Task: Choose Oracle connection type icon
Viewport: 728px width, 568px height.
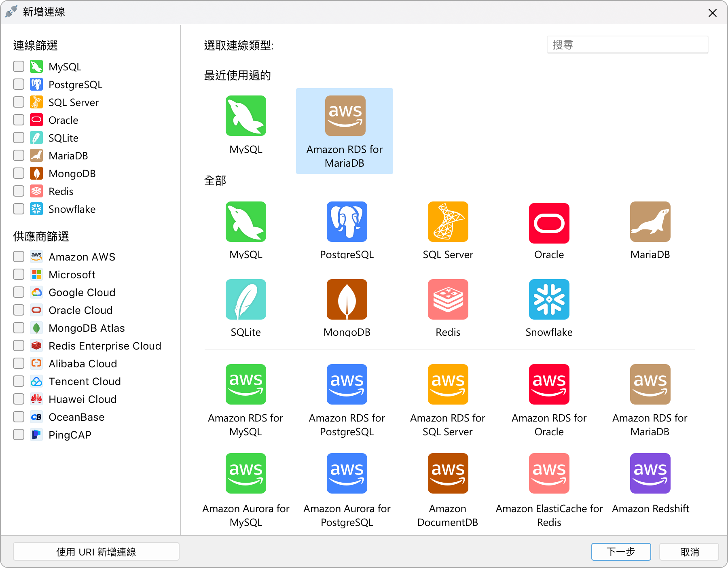Action: (x=549, y=223)
